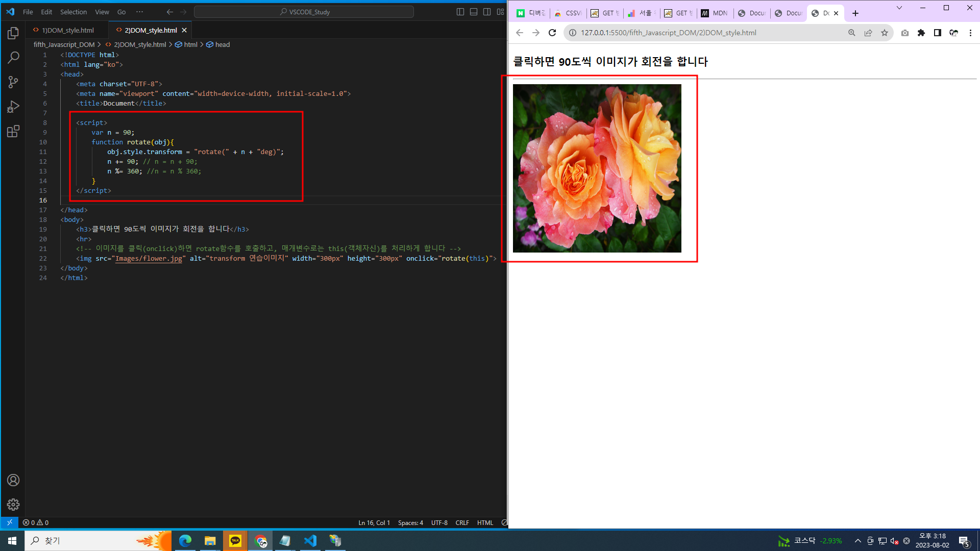Screen dimensions: 980x551
Task: Open the Run and Debug view
Action: [13, 107]
